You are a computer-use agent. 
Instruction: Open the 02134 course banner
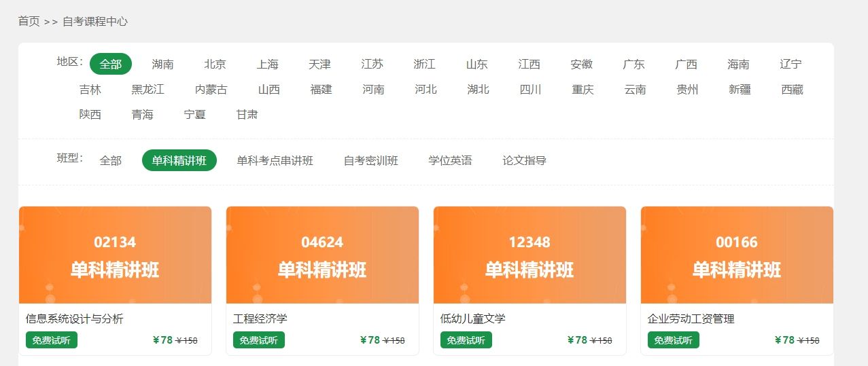click(115, 255)
